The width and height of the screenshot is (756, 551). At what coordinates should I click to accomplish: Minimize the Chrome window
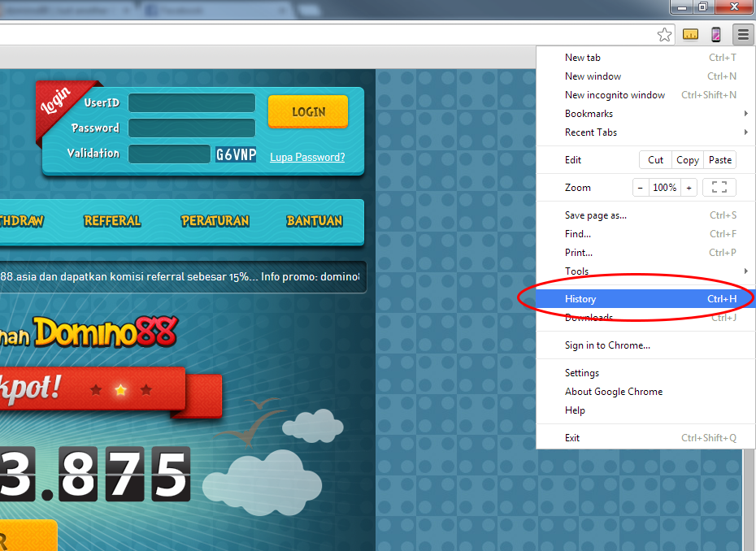pos(682,7)
